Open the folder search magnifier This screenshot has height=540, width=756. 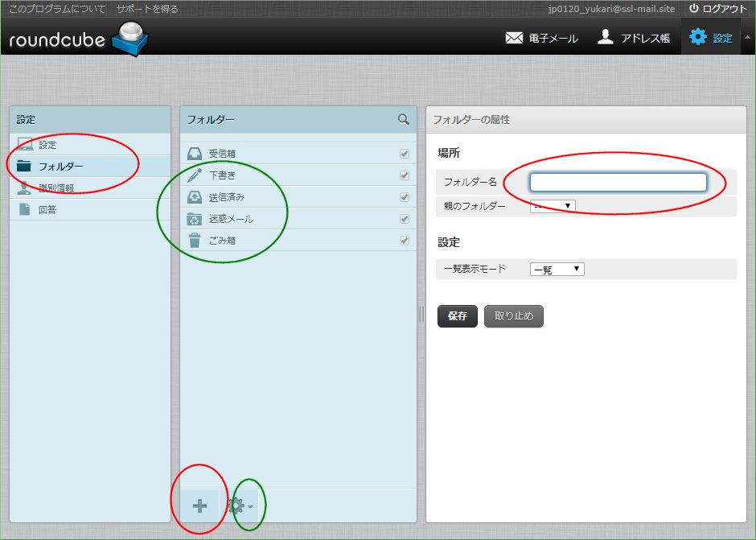tap(403, 119)
